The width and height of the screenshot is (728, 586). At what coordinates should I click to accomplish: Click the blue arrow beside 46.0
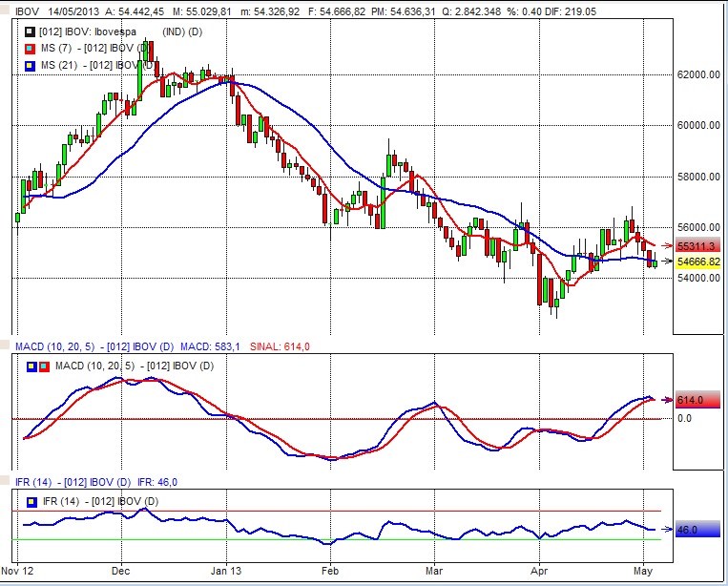(665, 530)
